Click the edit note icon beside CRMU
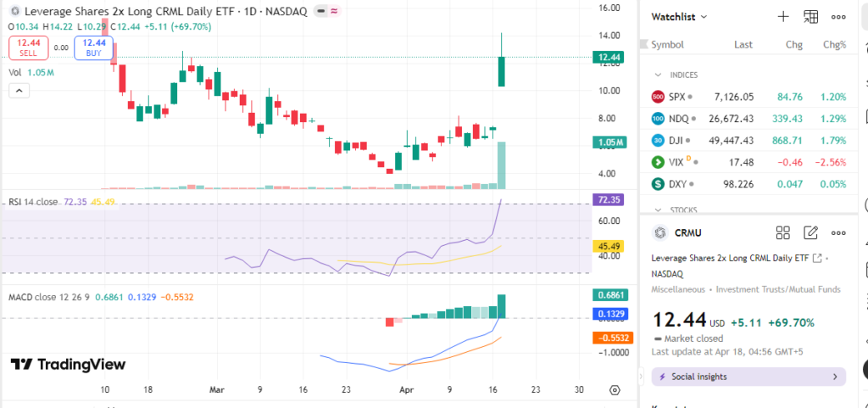Image resolution: width=868 pixels, height=408 pixels. pos(810,232)
